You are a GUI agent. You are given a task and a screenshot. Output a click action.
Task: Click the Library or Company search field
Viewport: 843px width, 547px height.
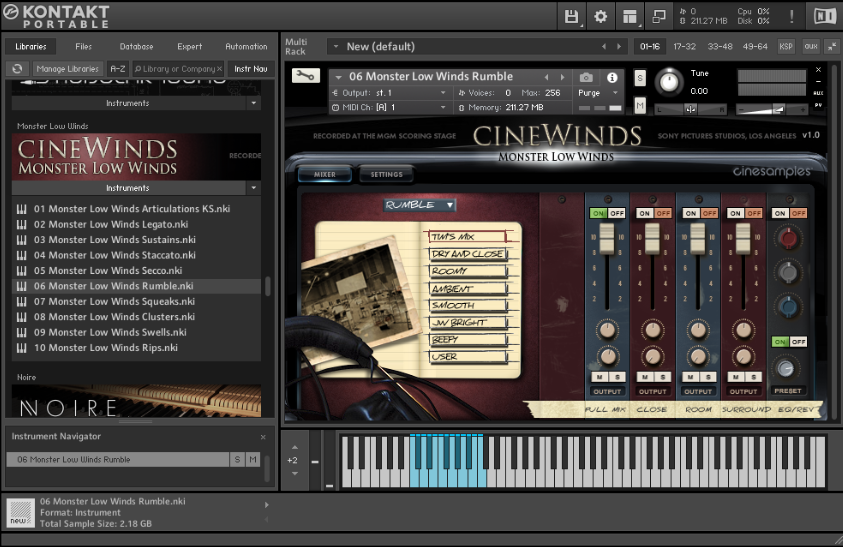pyautogui.click(x=177, y=69)
